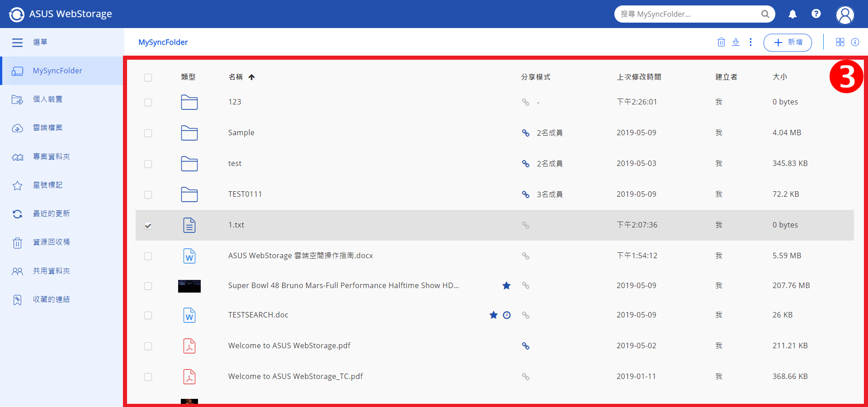Click share link icon for Welcome to ASUS WebStorage.pdf
The width and height of the screenshot is (868, 407).
tap(526, 346)
